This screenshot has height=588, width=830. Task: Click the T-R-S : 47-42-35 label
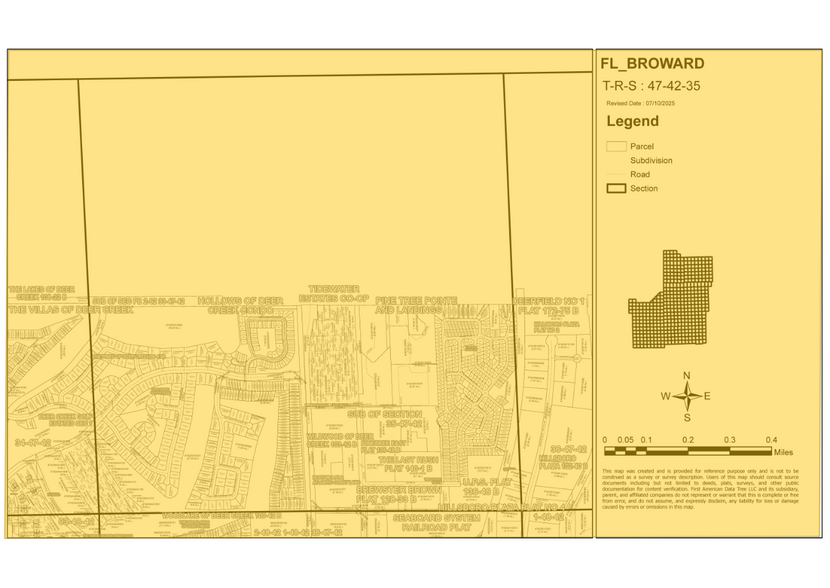pos(651,86)
